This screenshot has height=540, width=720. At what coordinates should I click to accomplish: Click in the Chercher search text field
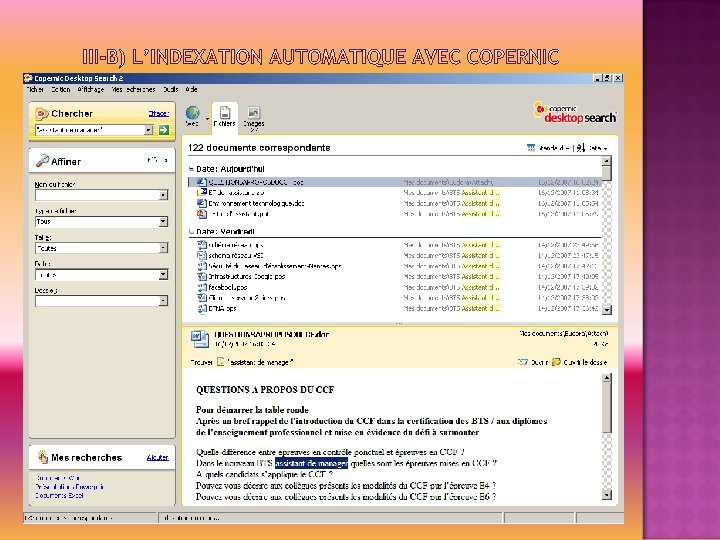(90, 130)
